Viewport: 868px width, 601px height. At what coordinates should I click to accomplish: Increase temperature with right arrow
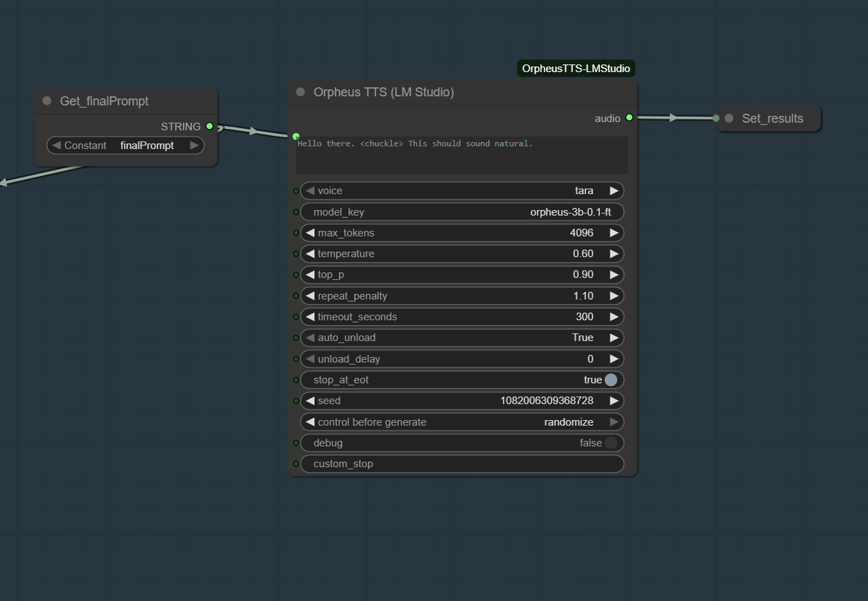614,254
